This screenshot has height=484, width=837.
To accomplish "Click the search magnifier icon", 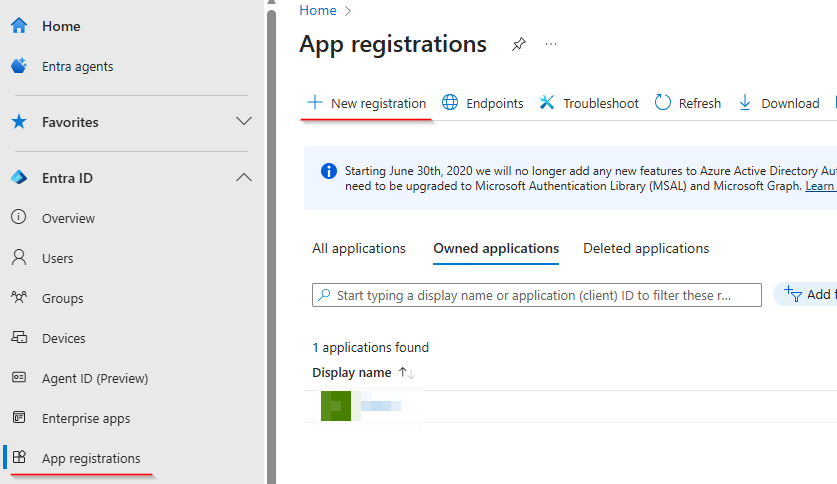I will tap(324, 295).
